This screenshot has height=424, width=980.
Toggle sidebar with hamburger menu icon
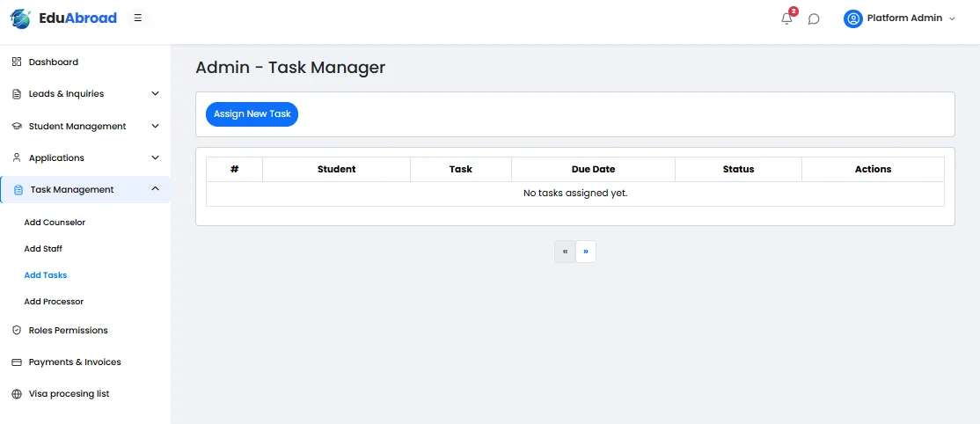click(138, 18)
